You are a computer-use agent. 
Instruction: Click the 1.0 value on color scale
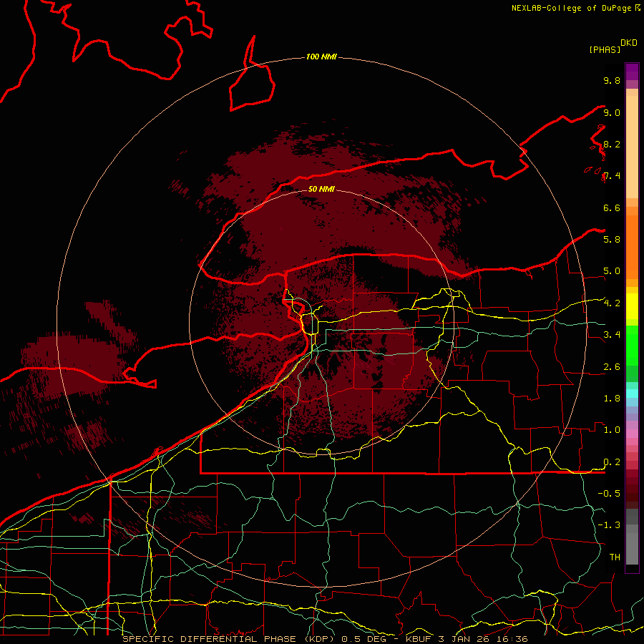(x=612, y=430)
